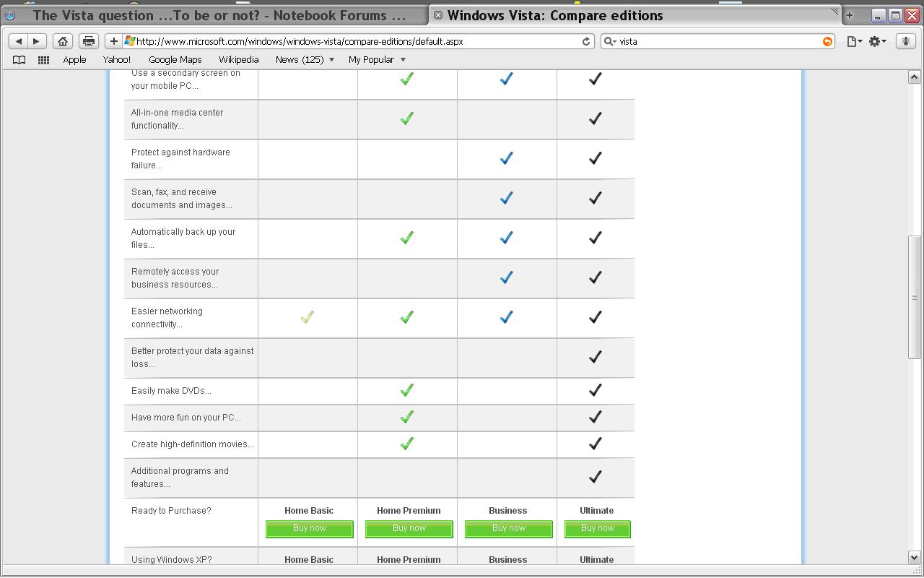This screenshot has height=578, width=924.
Task: Click Buy now for Ultimate edition
Action: pos(598,529)
